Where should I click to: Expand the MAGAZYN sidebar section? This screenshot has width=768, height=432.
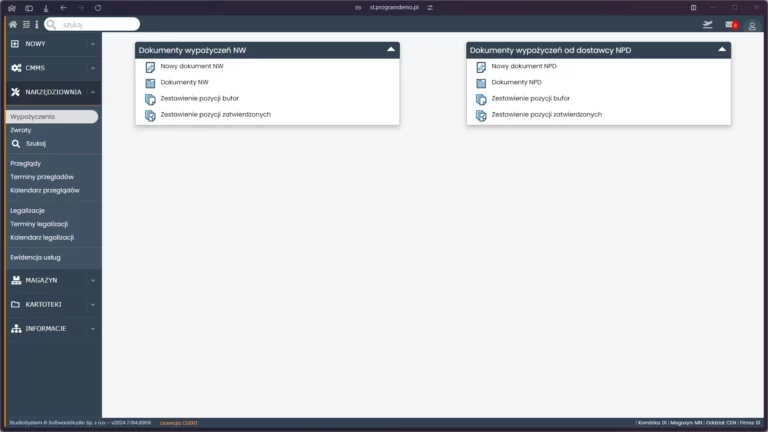pos(50,281)
